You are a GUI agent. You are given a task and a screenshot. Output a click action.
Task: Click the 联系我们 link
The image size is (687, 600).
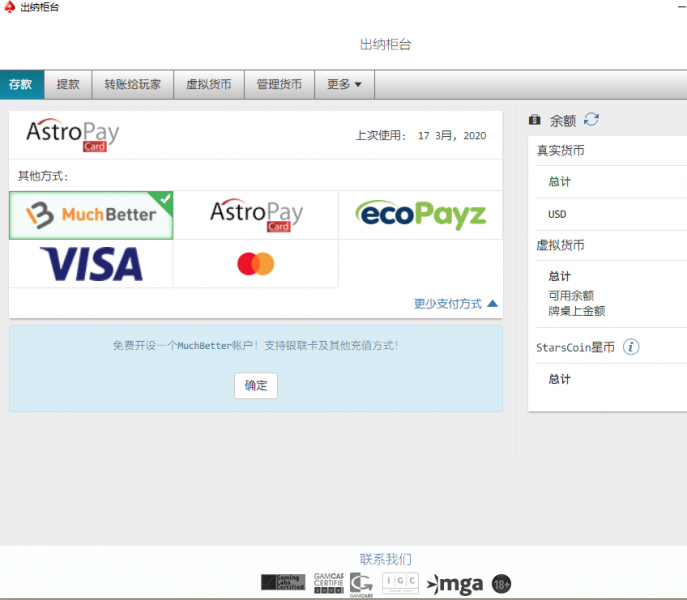pos(385,559)
